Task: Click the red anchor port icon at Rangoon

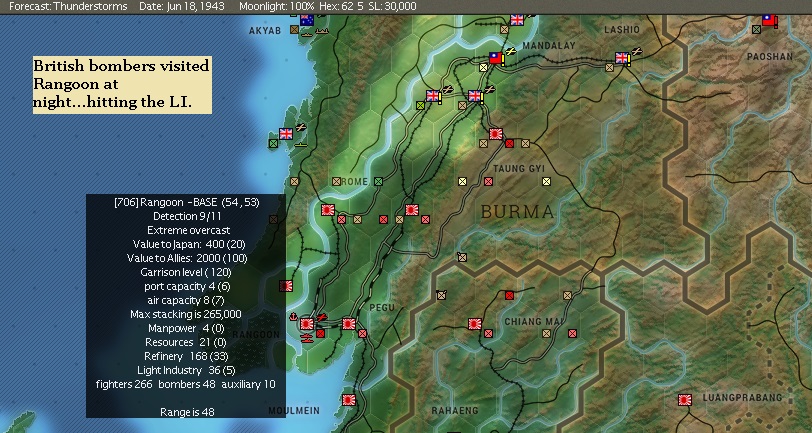Action: tap(293, 316)
